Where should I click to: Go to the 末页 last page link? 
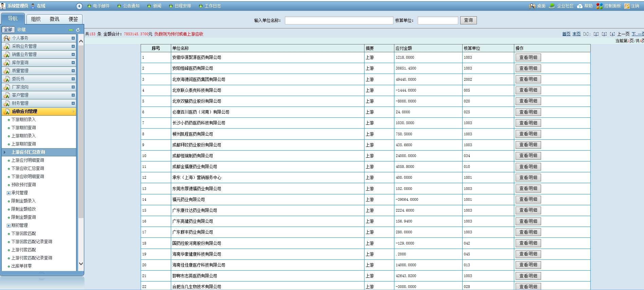pyautogui.click(x=576, y=34)
